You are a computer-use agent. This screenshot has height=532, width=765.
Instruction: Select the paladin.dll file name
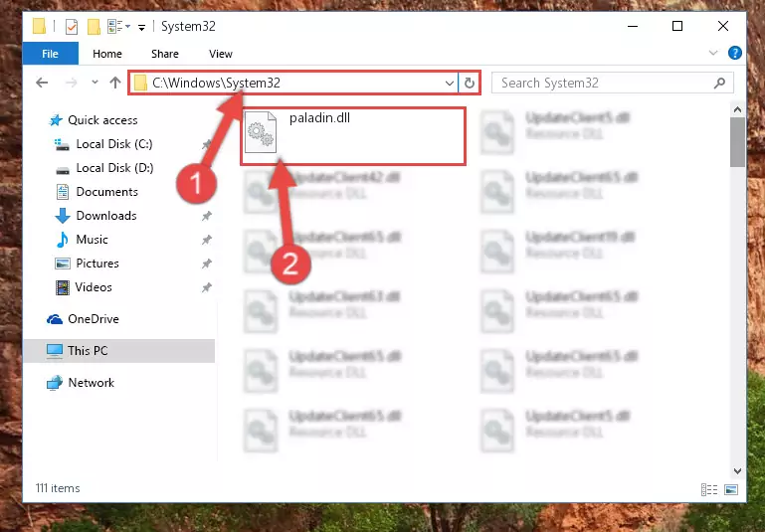pyautogui.click(x=319, y=118)
